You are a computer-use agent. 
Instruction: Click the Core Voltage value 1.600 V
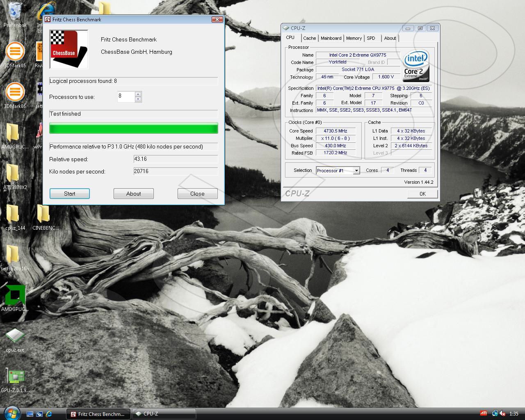(386, 77)
